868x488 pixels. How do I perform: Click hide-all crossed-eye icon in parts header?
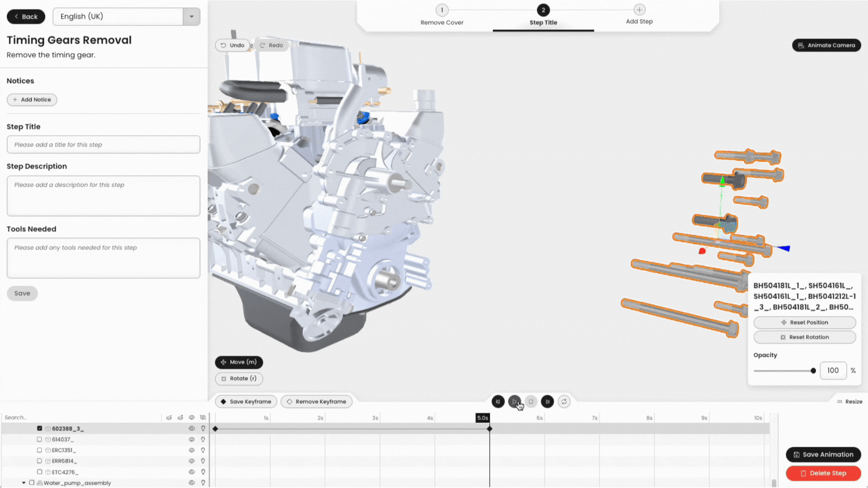(203, 418)
